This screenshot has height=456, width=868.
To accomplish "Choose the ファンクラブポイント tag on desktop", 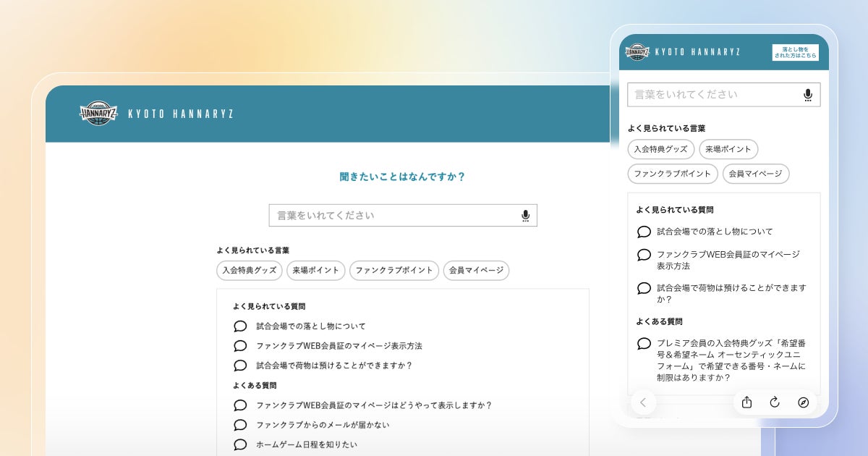I will click(x=394, y=271).
